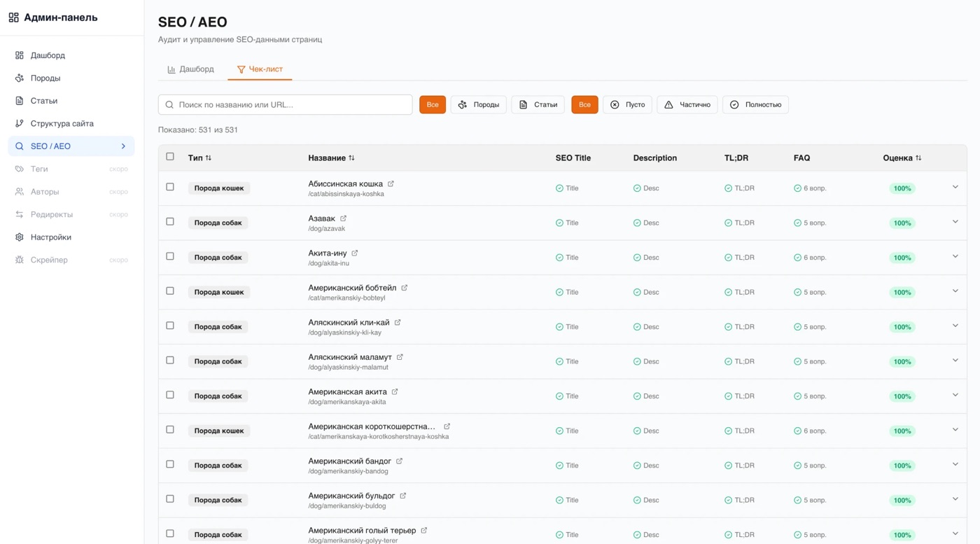Tick the Аляскинский кли-кай row checkbox
The height and width of the screenshot is (544, 980).
pos(170,326)
